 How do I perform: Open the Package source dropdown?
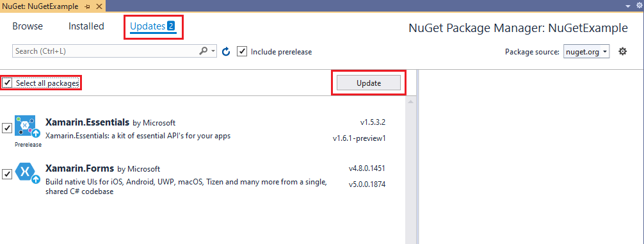pyautogui.click(x=586, y=52)
